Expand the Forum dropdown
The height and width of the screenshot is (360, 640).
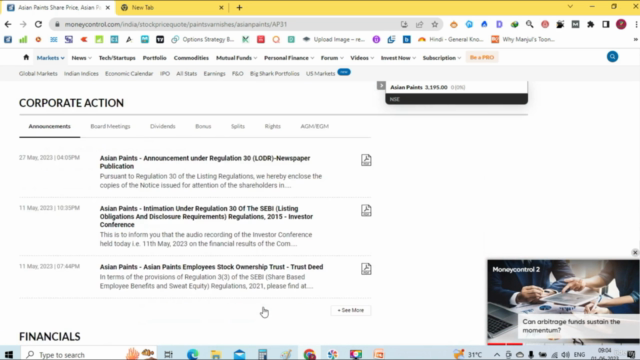(332, 58)
